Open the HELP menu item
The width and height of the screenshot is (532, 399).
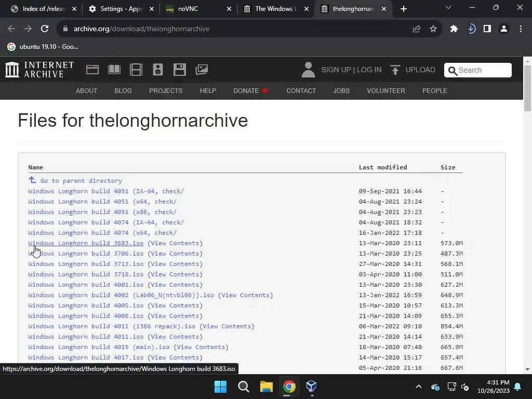click(x=208, y=91)
